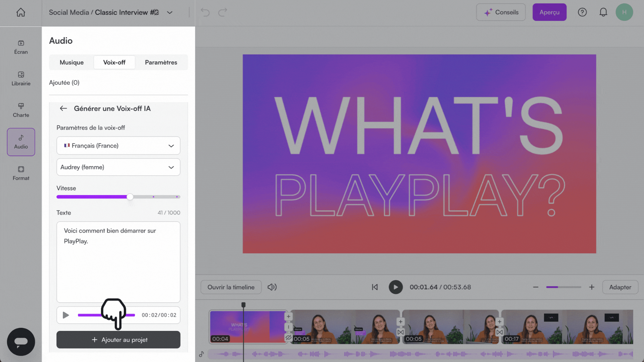Click the Vitesse speed slider handle
The image size is (644, 362).
pos(130,197)
